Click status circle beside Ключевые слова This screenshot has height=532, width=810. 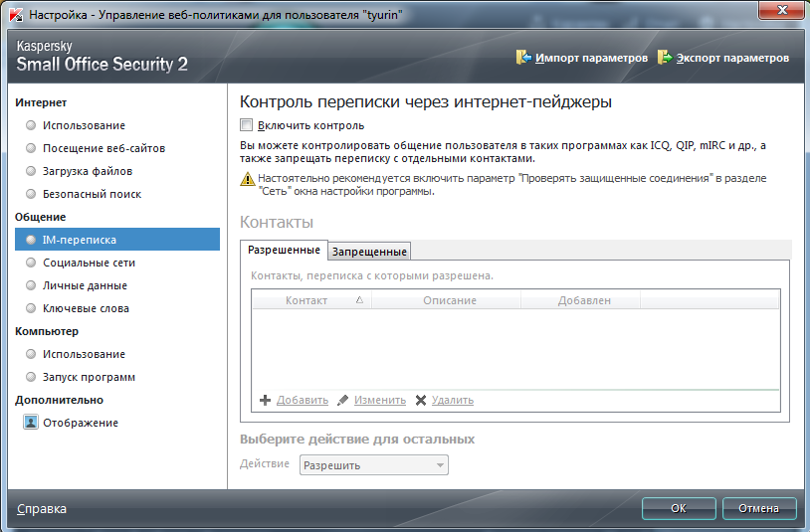point(31,308)
